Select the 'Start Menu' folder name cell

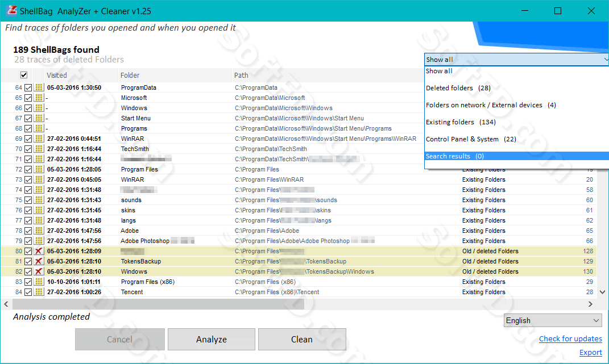coord(135,118)
